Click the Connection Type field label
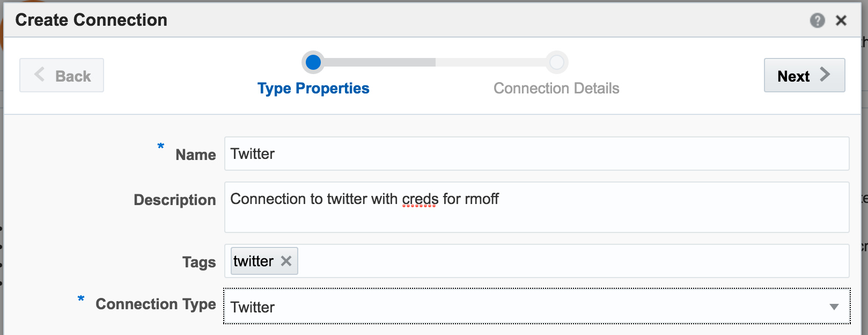This screenshot has width=868, height=335. pos(156,304)
